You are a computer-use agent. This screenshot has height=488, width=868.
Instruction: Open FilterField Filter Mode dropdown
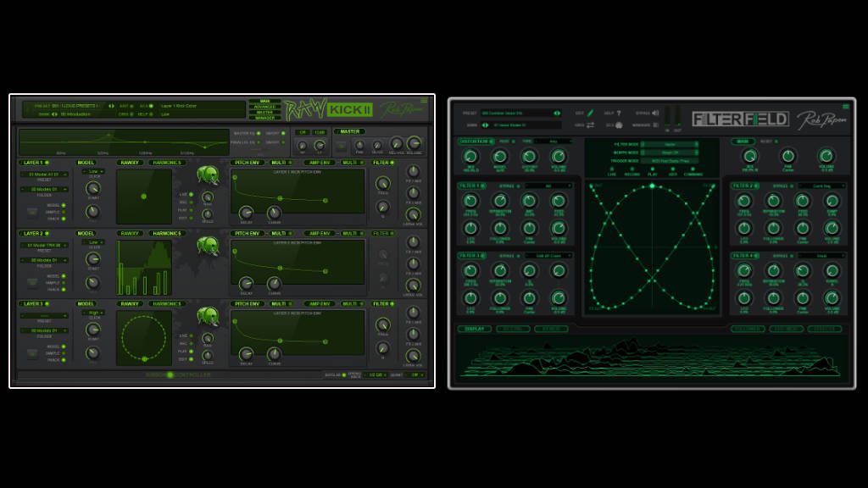pos(670,144)
